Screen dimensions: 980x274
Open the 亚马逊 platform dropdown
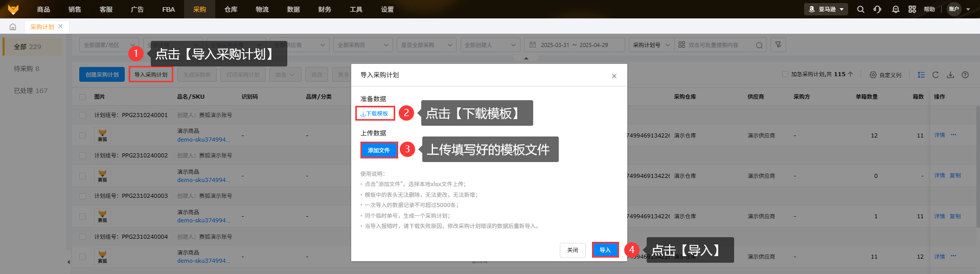click(826, 9)
